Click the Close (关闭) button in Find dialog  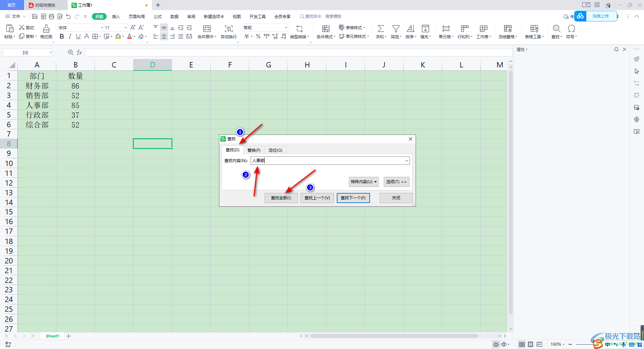coord(396,198)
